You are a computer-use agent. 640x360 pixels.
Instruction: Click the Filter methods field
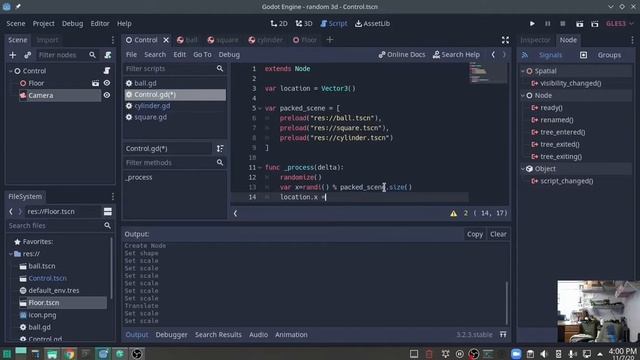175,162
